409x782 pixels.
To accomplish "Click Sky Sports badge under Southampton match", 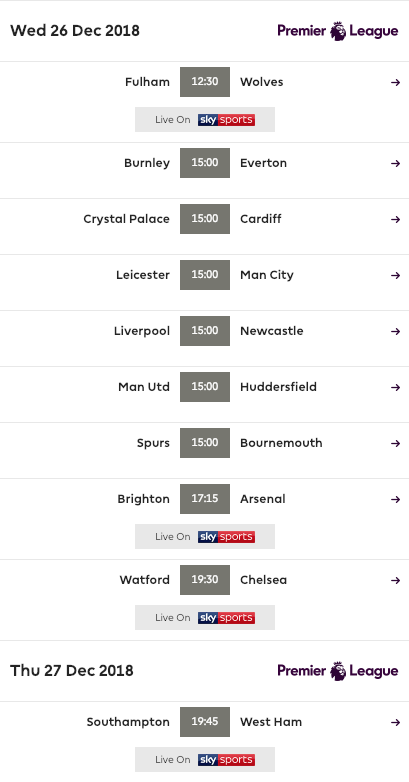I will point(226,760).
